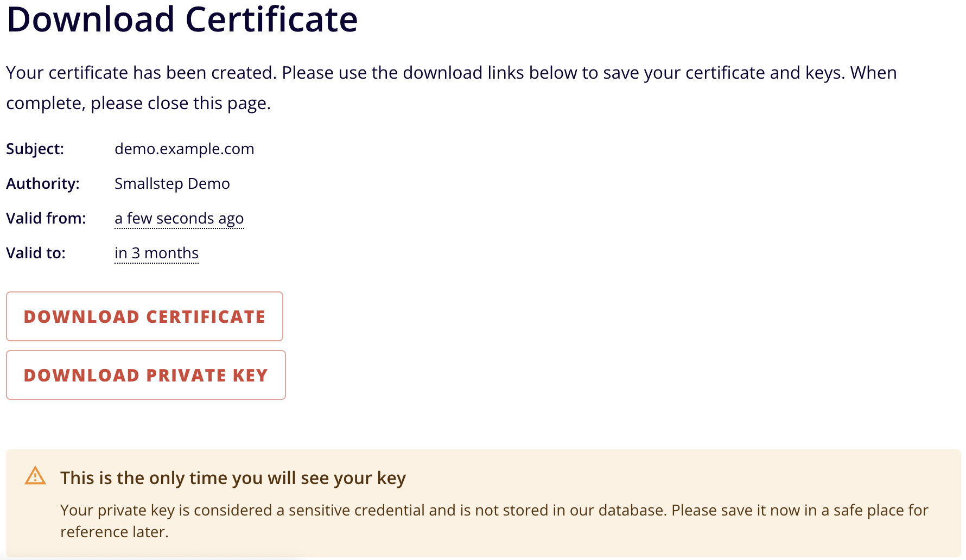
Task: Click the "in 3 months" expiry text
Action: point(156,253)
